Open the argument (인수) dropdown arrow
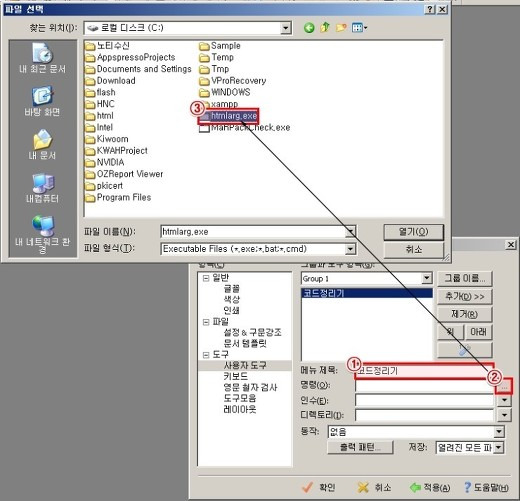The height and width of the screenshot is (501, 520). coord(504,400)
